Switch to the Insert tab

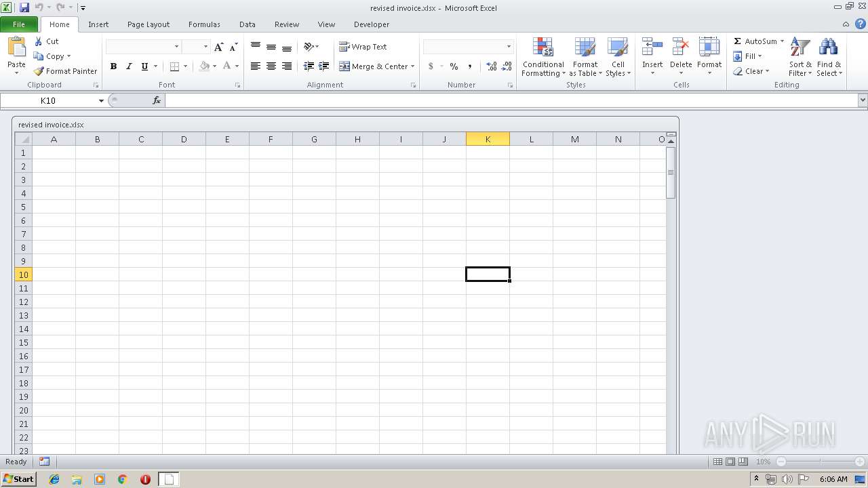pos(98,24)
